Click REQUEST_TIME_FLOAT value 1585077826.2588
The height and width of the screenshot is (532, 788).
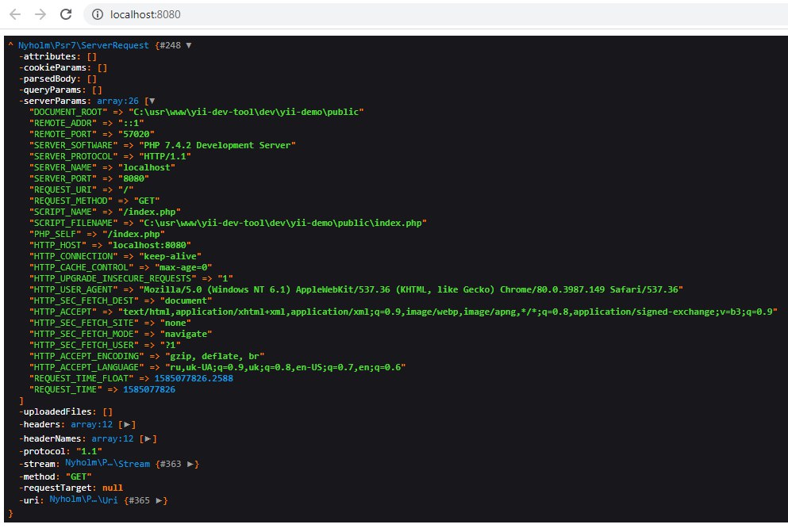tap(194, 378)
